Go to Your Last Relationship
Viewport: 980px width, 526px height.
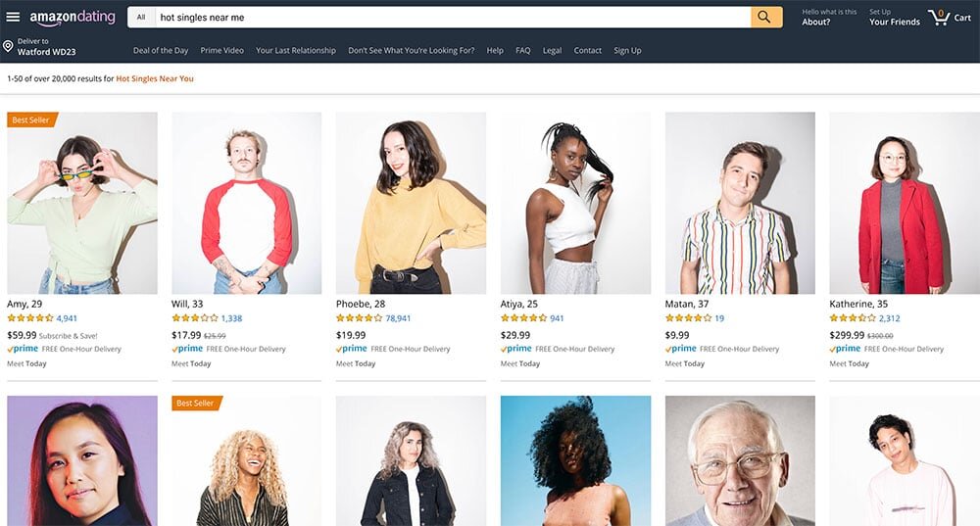296,51
